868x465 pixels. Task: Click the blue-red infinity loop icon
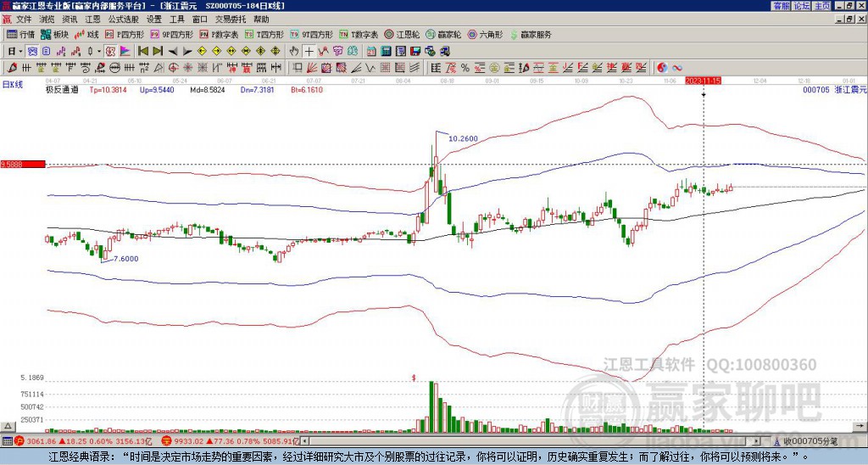[x=677, y=68]
